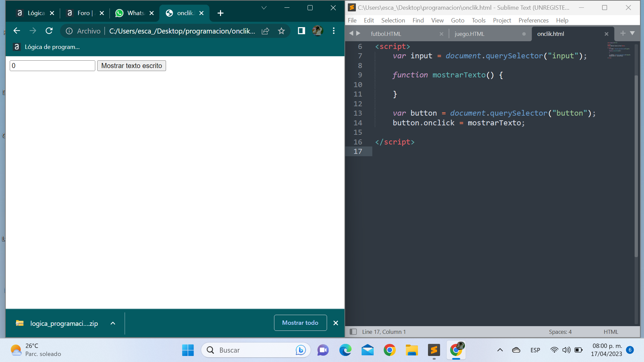Viewport: 644px width, 362px height.
Task: Switch to the WhatsApp tab
Action: [x=130, y=13]
